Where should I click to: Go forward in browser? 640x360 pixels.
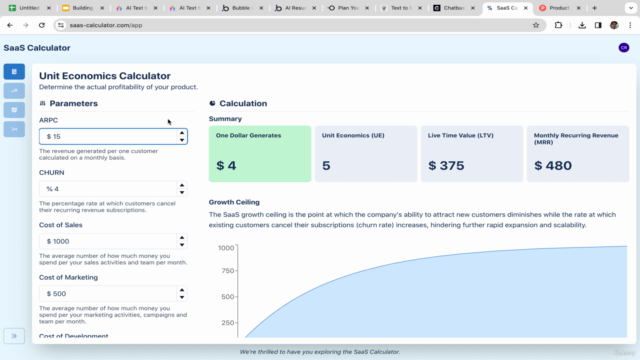point(25,25)
